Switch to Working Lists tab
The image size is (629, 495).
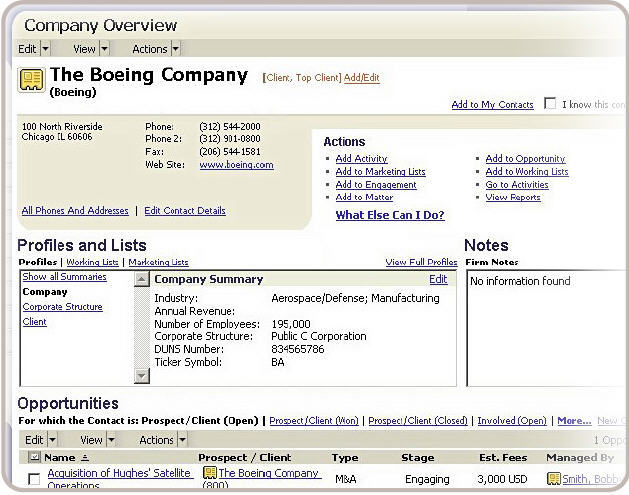click(92, 262)
